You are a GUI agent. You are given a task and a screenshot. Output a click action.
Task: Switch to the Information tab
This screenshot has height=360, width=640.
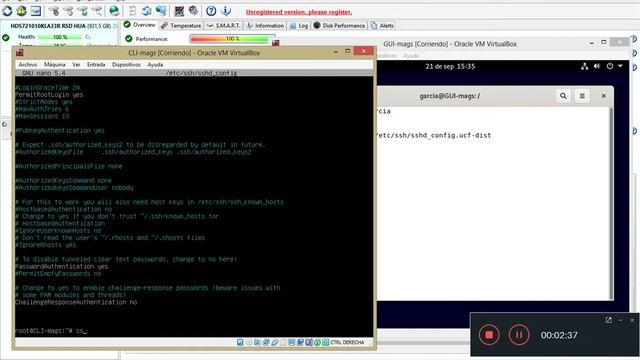point(265,25)
